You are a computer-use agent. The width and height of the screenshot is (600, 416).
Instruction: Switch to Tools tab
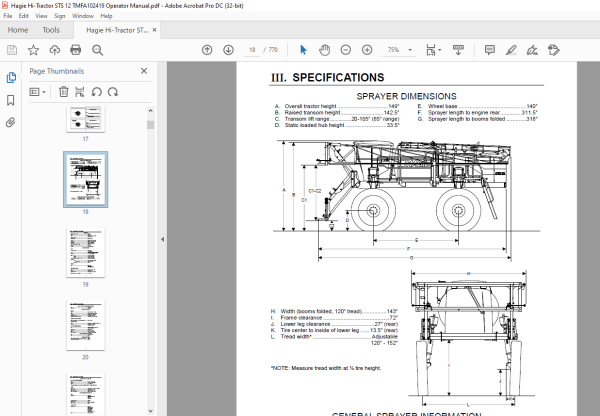[51, 30]
